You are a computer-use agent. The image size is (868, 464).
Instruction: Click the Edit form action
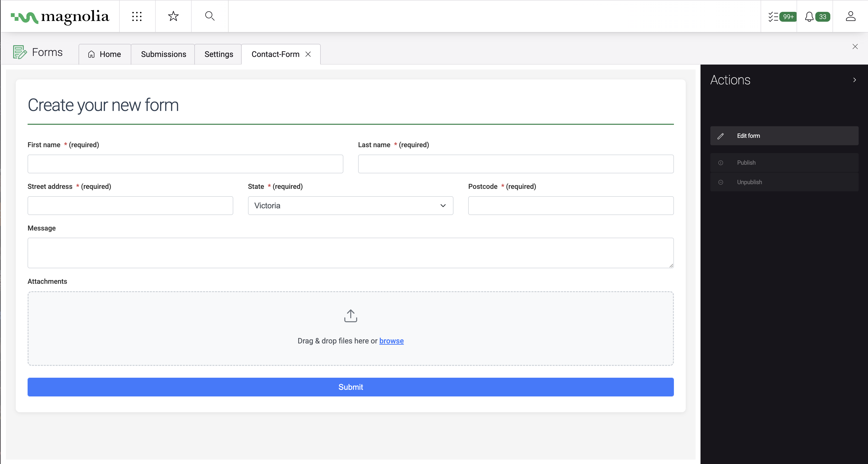pyautogui.click(x=784, y=136)
